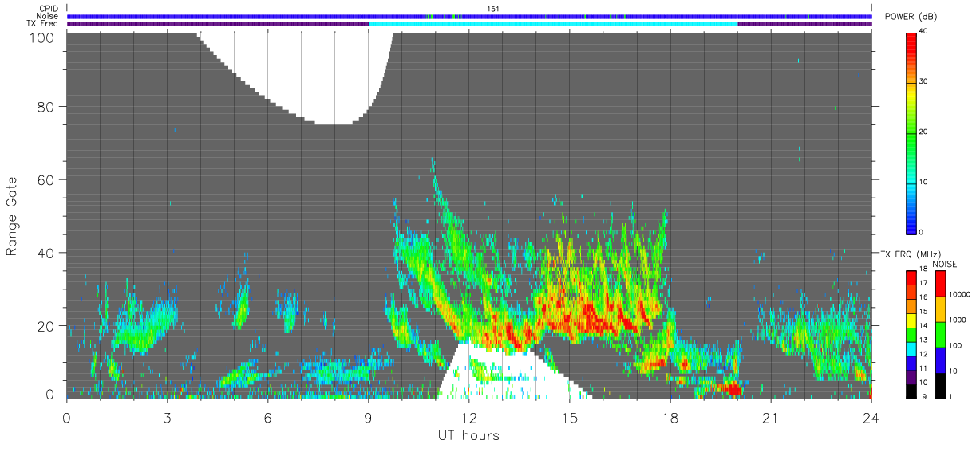980x452 pixels.
Task: Click the Range Gate axis title
Action: [x=12, y=215]
